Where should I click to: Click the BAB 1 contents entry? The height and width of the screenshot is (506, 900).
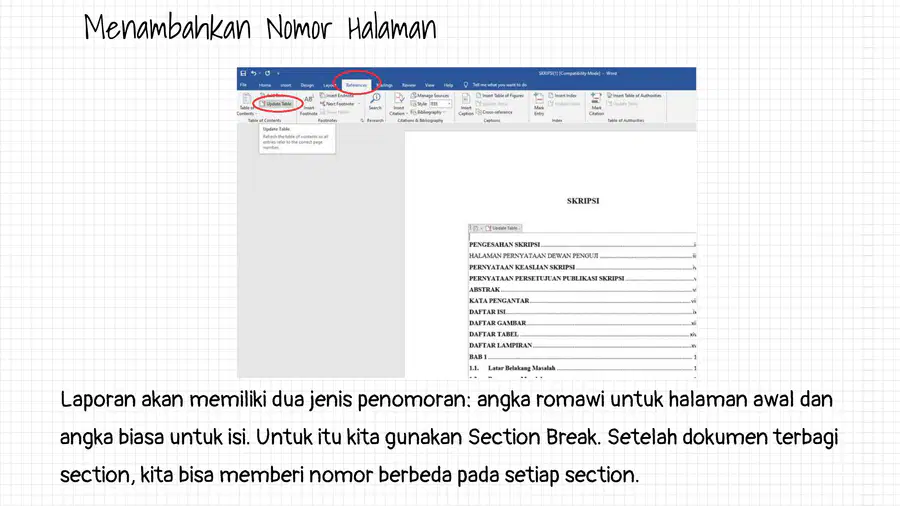(582, 357)
